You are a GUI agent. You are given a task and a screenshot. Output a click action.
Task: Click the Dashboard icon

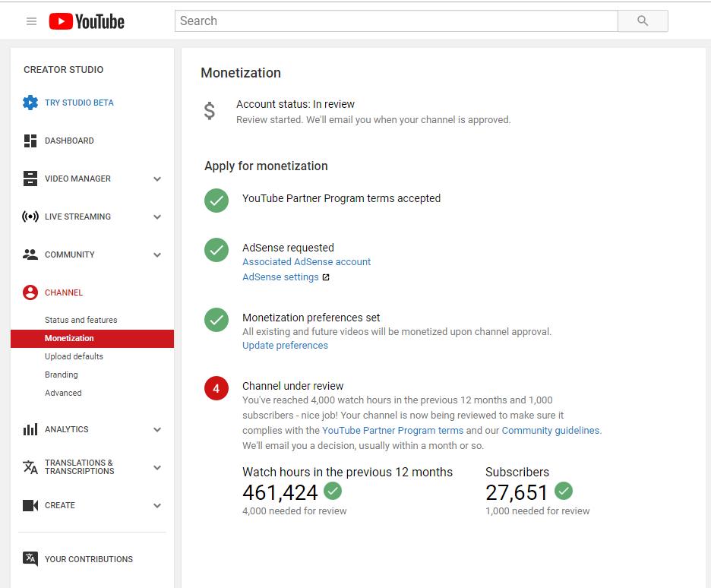30,141
